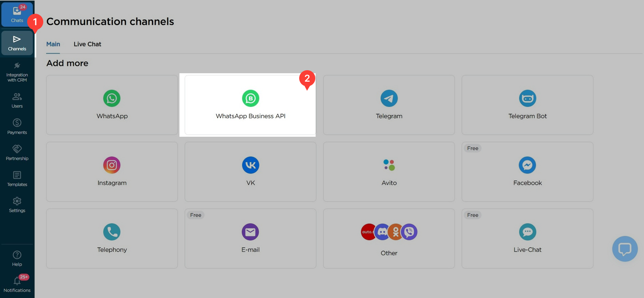Click the Free badge on Live-Chat card
This screenshot has height=298, width=644.
point(473,215)
